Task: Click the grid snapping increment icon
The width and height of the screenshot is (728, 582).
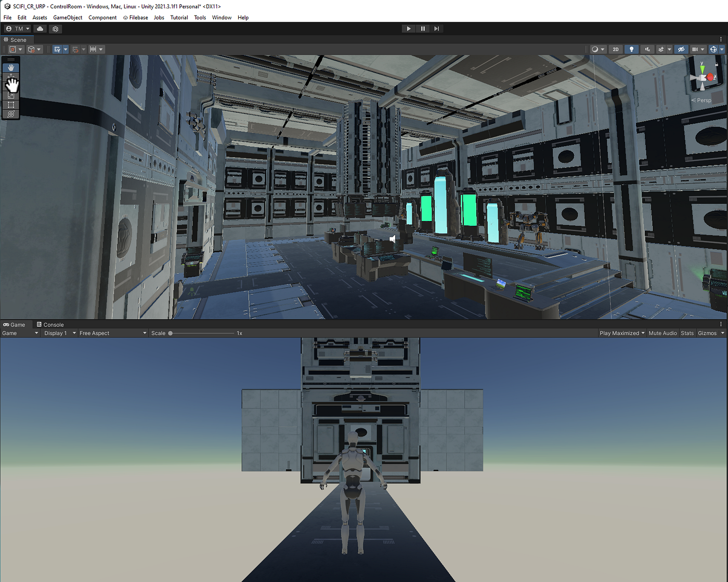Action: click(75, 49)
